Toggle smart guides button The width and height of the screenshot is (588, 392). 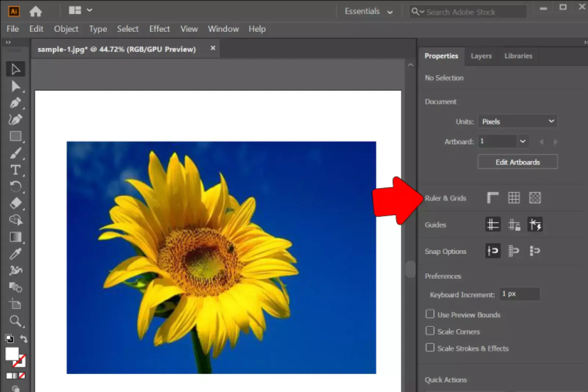click(535, 224)
